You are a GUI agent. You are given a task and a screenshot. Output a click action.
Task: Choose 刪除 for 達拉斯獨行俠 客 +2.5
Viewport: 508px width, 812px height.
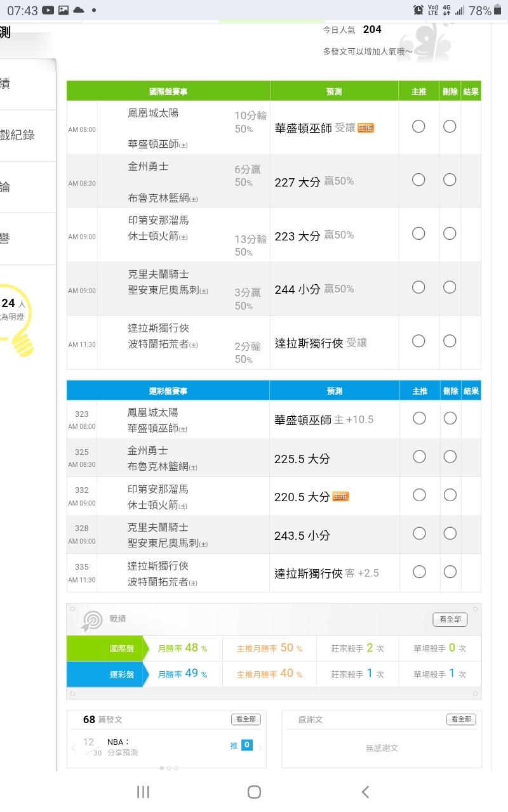(x=450, y=572)
